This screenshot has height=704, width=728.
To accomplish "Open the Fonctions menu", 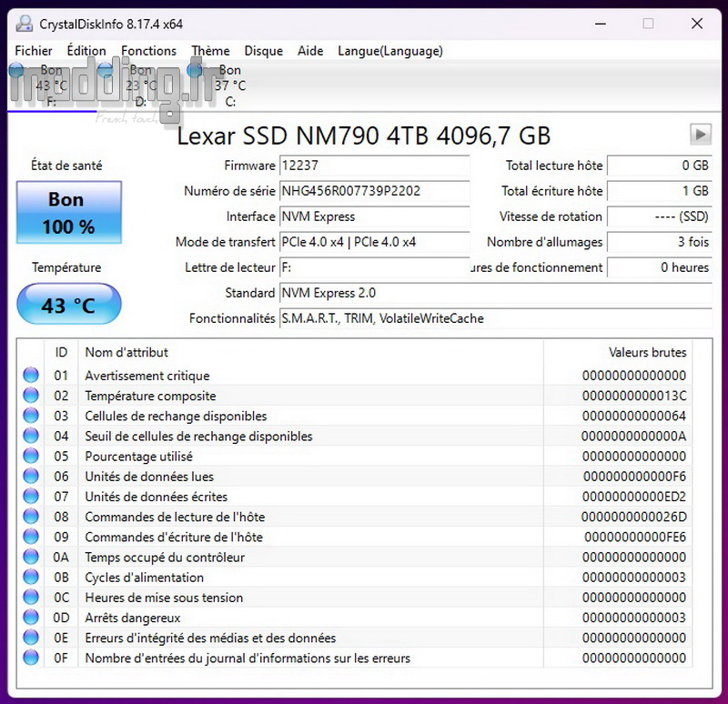I will [148, 51].
